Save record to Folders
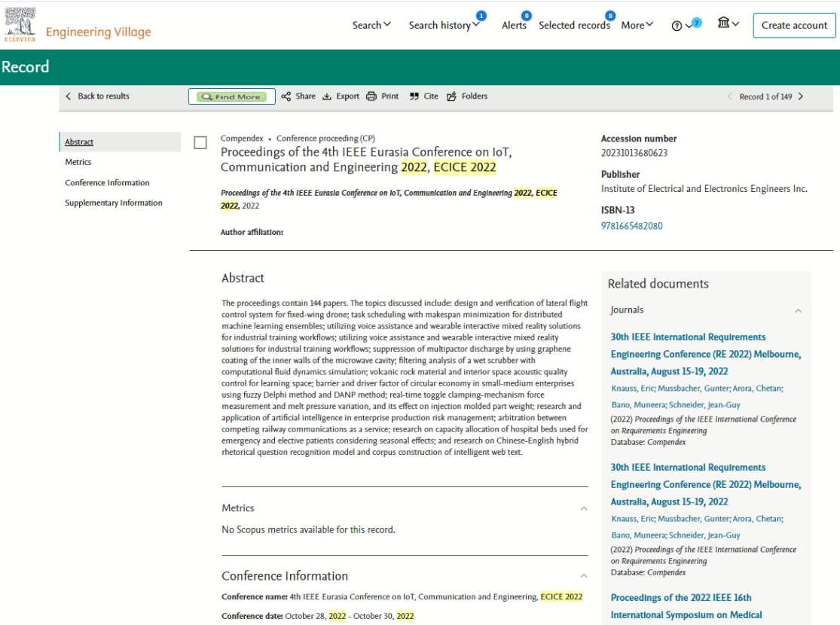This screenshot has height=625, width=840. [467, 96]
